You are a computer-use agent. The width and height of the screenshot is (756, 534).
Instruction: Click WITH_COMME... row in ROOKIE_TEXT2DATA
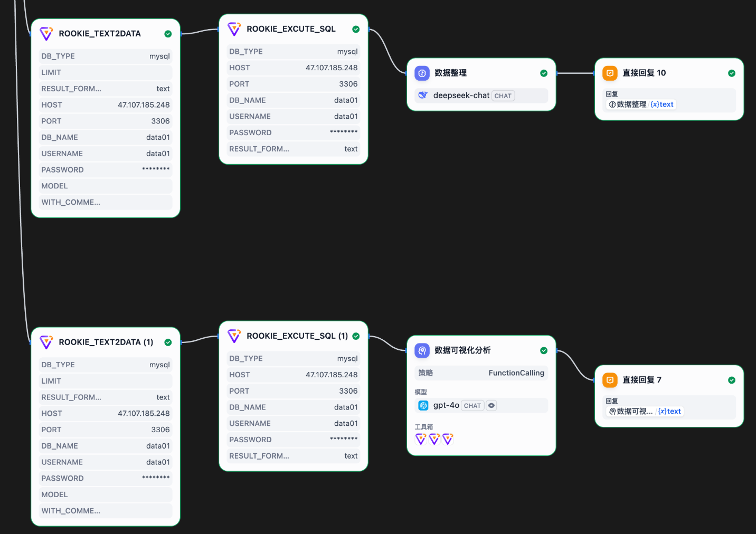tap(106, 203)
